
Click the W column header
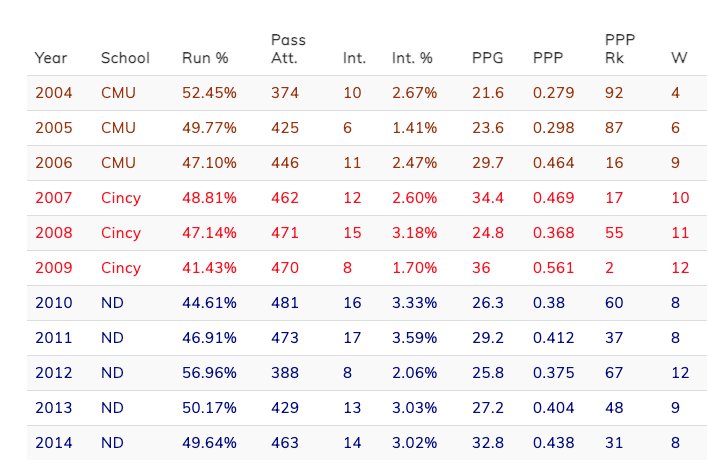679,58
